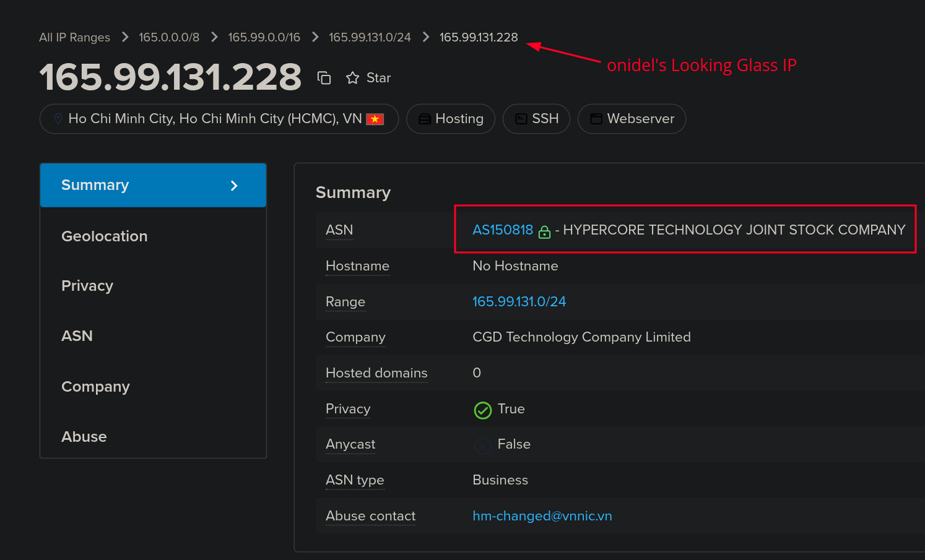The height and width of the screenshot is (560, 925).
Task: Click the Summary tab chevron arrow
Action: (234, 186)
